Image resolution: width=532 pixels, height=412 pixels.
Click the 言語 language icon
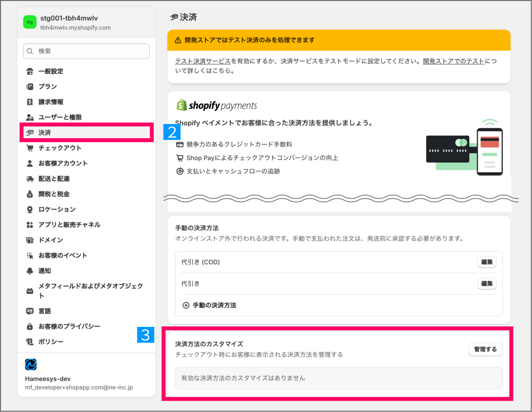tap(30, 311)
